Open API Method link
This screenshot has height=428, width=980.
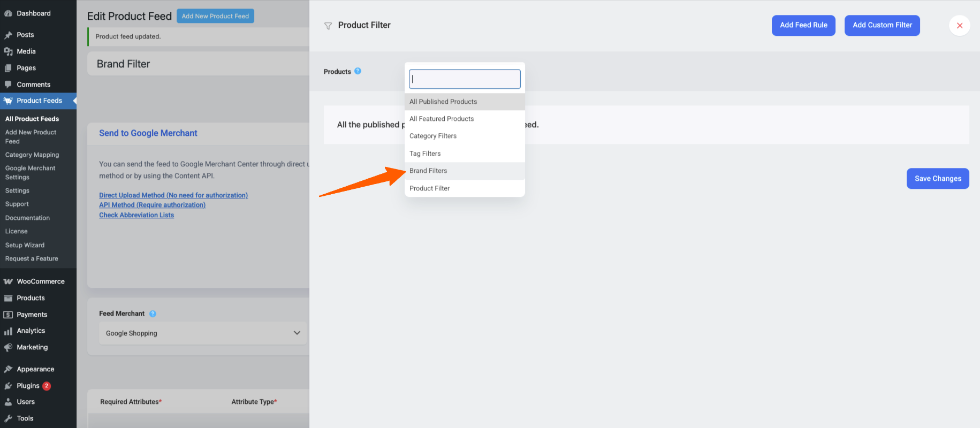152,205
